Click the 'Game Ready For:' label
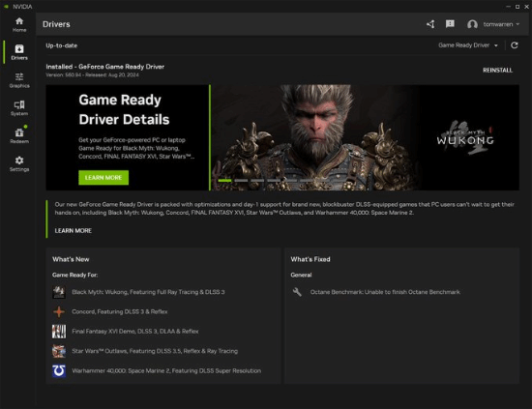 75,275
